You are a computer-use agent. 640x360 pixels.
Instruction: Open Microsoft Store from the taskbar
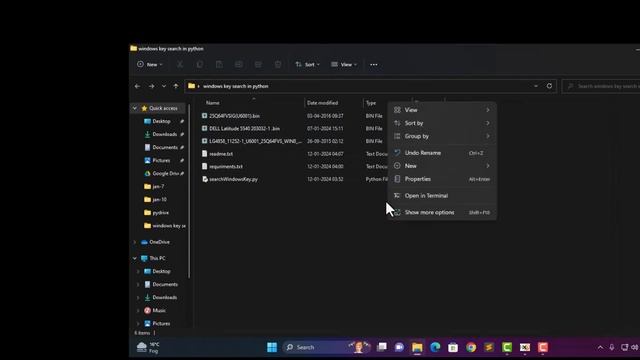[x=453, y=347]
